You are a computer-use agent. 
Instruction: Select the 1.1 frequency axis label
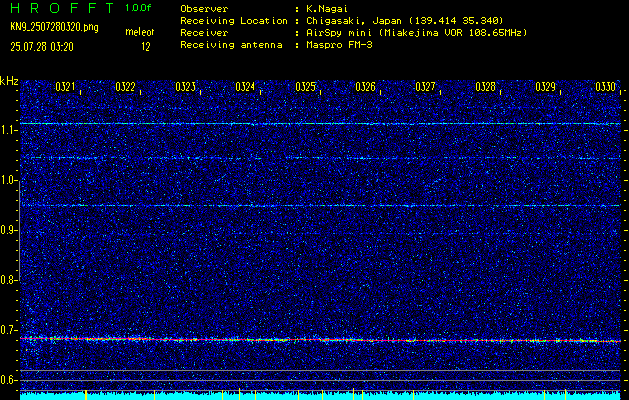7,130
